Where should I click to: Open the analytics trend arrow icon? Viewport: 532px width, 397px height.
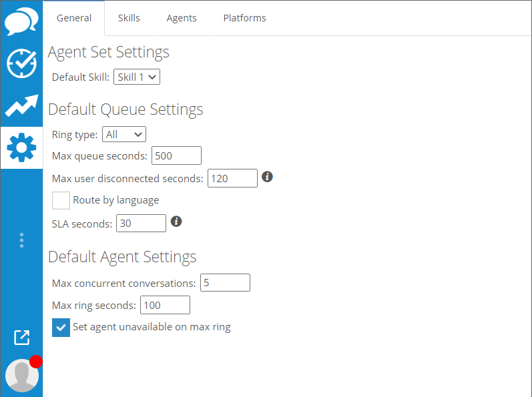[21, 105]
